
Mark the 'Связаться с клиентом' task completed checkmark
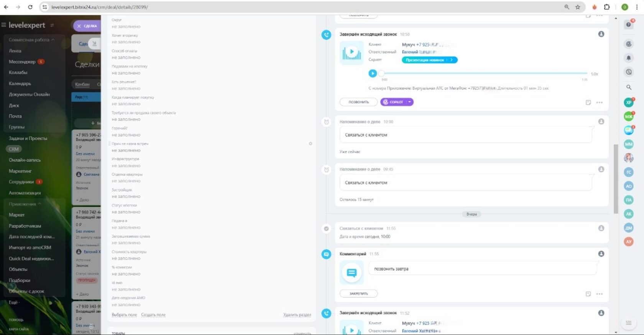coord(326,229)
